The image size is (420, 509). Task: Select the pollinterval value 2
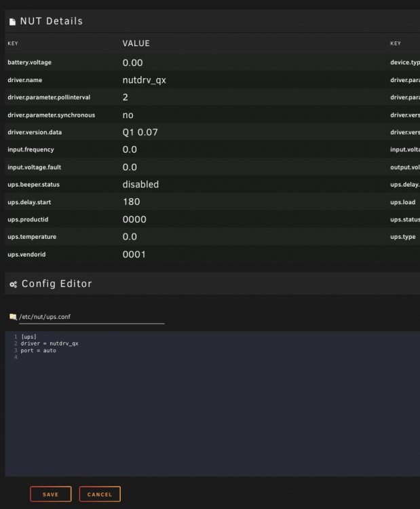coord(126,97)
